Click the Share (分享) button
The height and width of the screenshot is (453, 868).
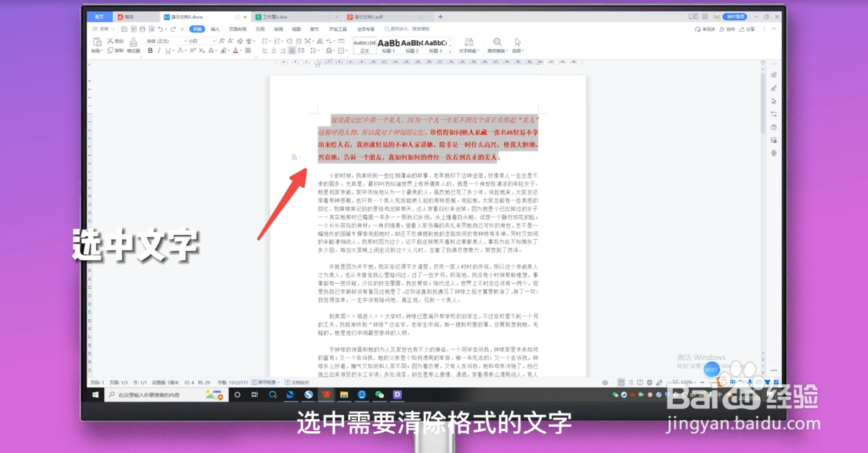click(x=746, y=29)
